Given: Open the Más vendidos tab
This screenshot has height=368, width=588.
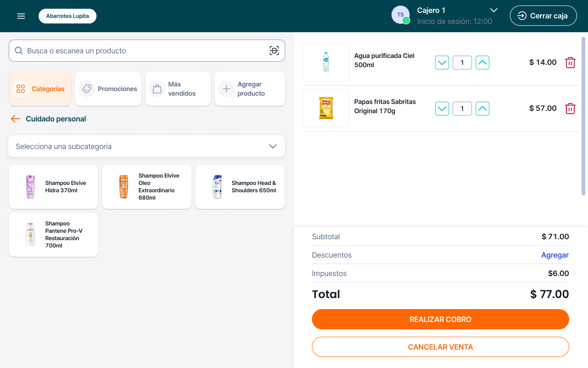Looking at the screenshot, I should click(x=178, y=89).
